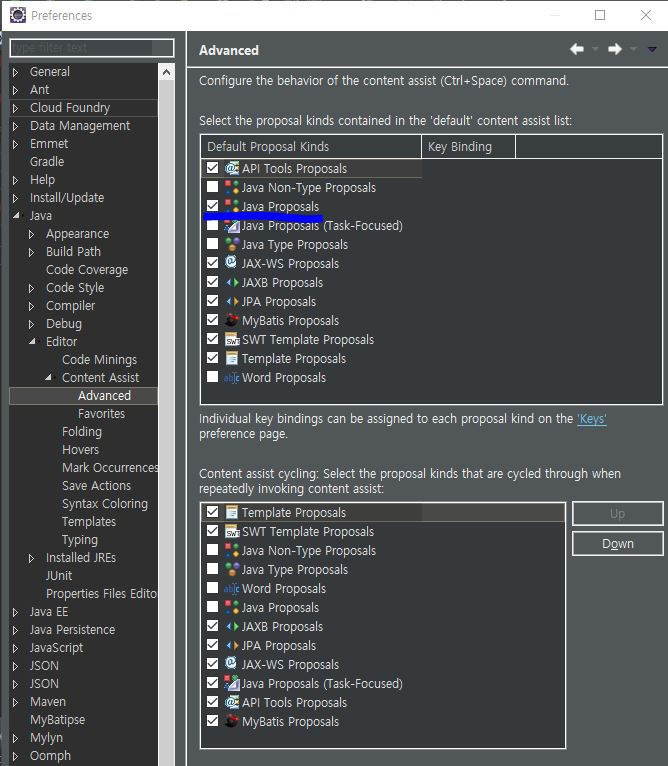Screen dimensions: 668x766
Task: Click the MyBatis Proposals icon in cycling list
Action: pos(232,721)
